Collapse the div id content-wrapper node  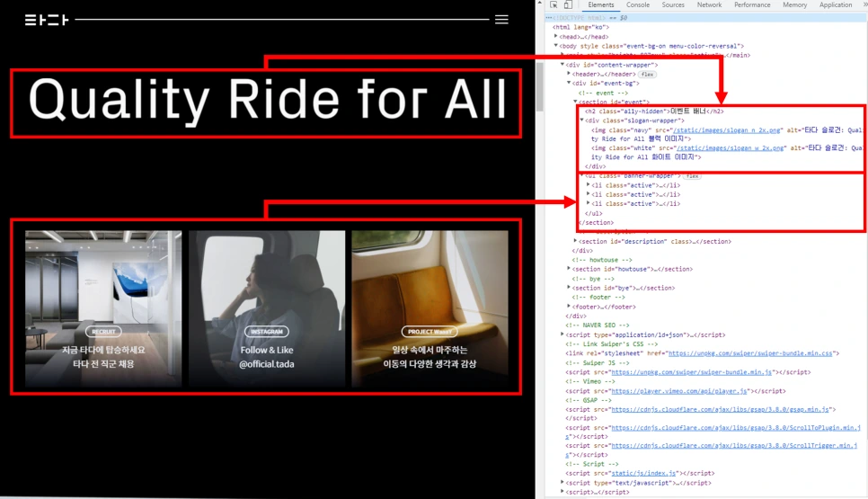click(x=562, y=65)
